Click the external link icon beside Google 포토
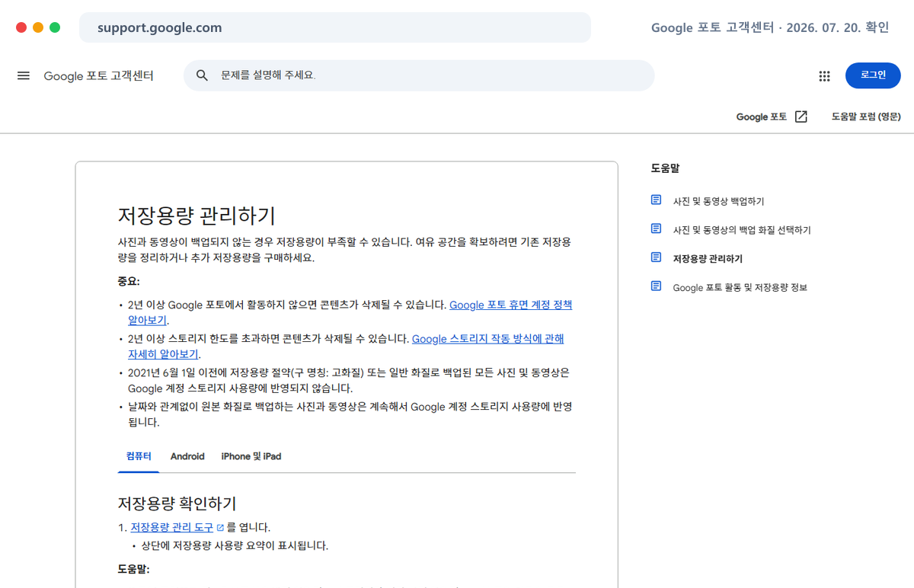The image size is (914, 588). pos(801,117)
